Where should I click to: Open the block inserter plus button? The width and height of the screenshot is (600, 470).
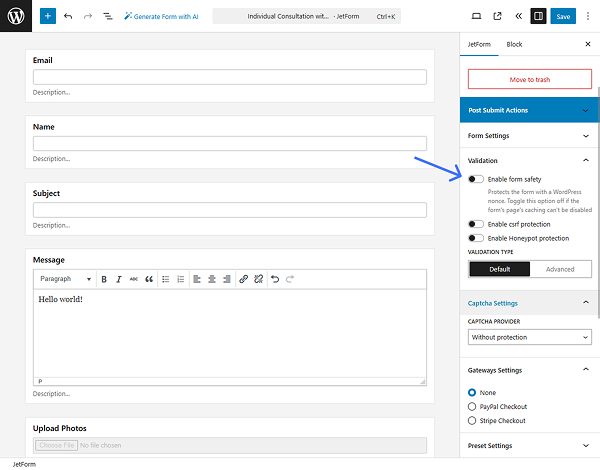(48, 16)
